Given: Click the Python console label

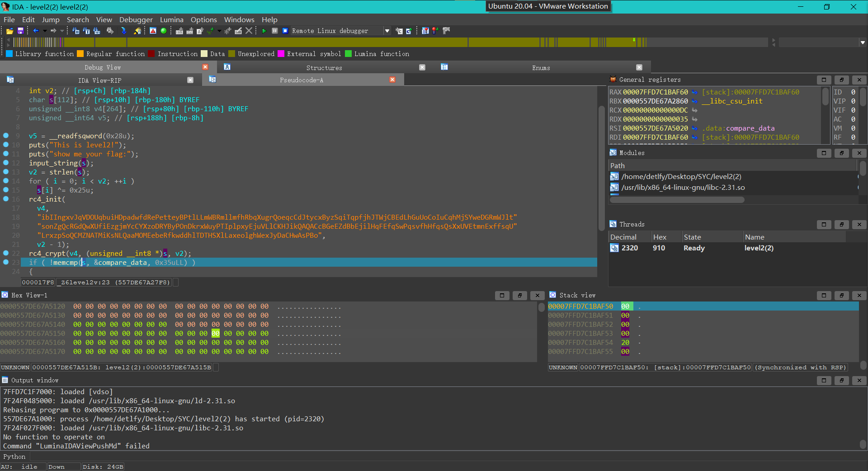Looking at the screenshot, I should [14, 457].
